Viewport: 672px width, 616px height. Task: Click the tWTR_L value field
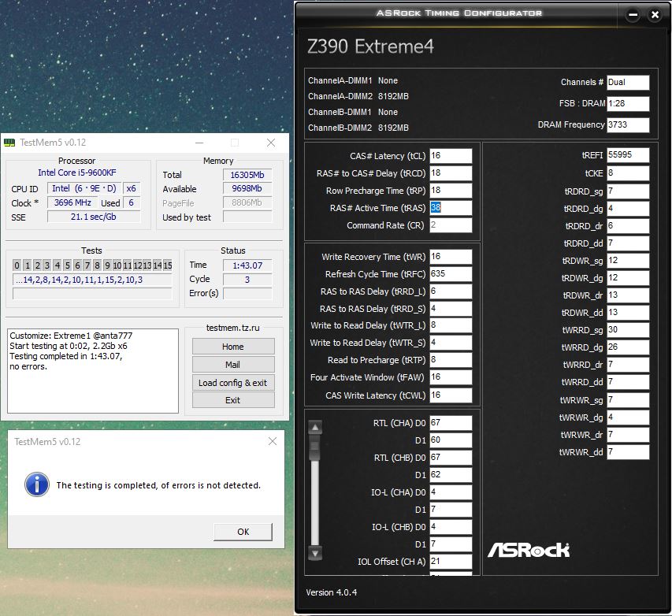[x=451, y=325]
